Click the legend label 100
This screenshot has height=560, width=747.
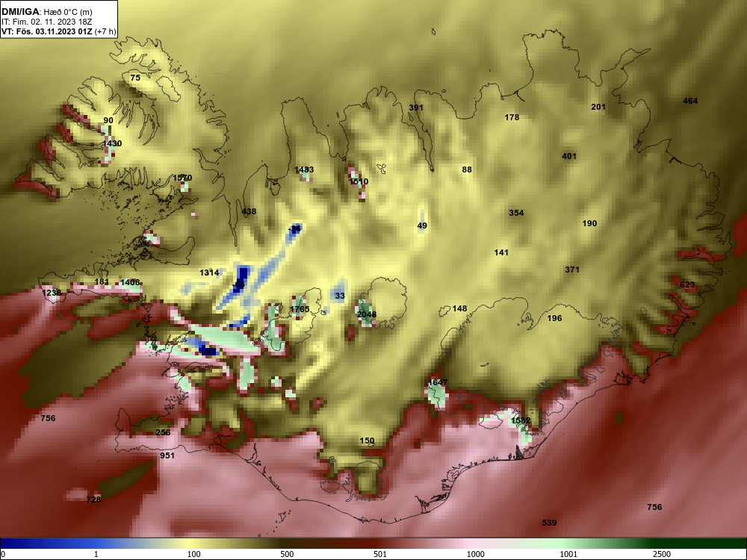tap(193, 554)
